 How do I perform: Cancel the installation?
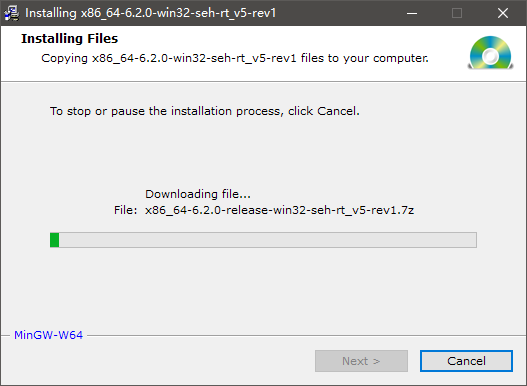point(466,361)
